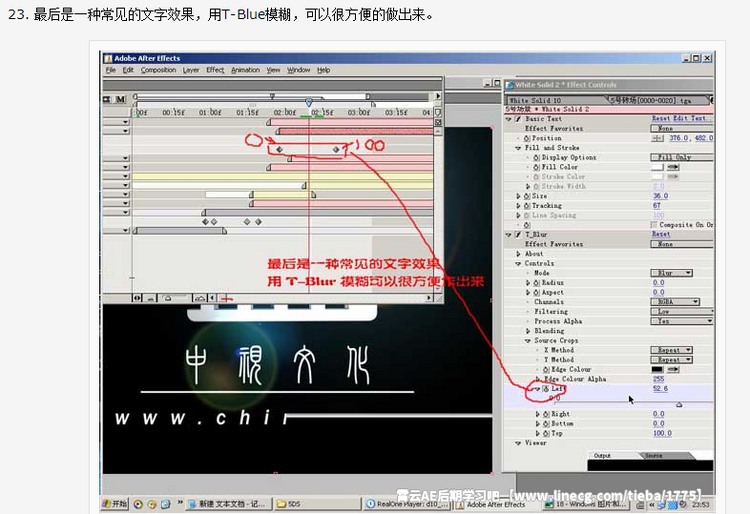Open the Effect menu
Viewport: 750px width, 514px height.
[215, 70]
